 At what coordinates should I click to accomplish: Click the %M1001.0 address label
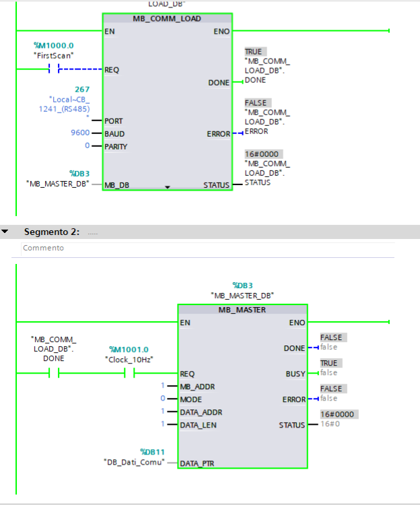point(129,349)
